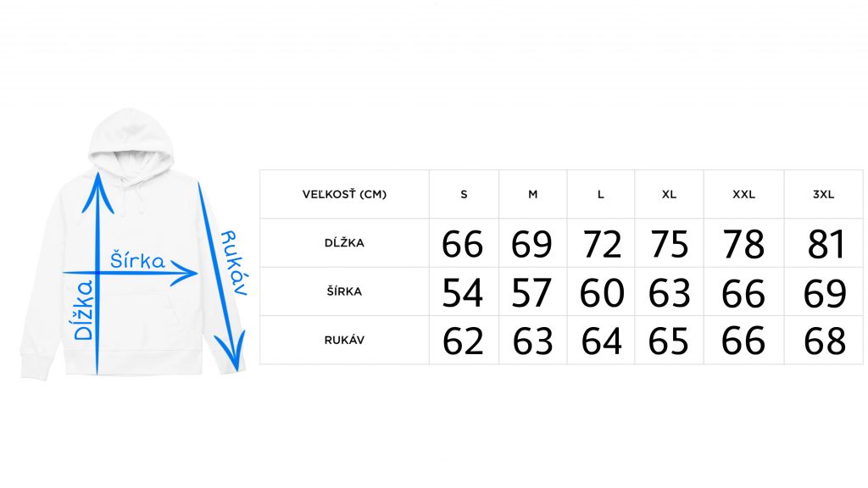Image resolution: width=868 pixels, height=488 pixels.
Task: Click the length value 72 for size L
Action: point(602,244)
